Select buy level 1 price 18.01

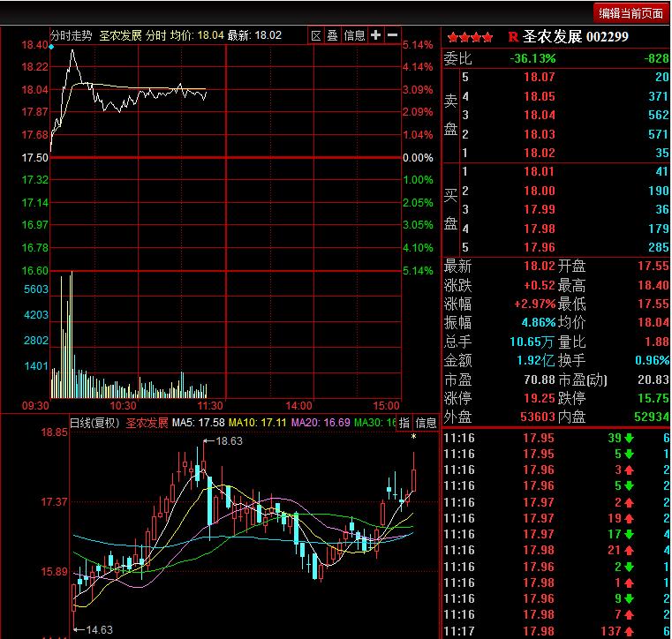pyautogui.click(x=539, y=171)
